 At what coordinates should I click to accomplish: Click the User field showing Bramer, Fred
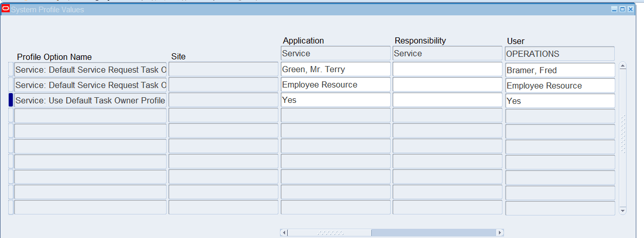click(x=559, y=70)
